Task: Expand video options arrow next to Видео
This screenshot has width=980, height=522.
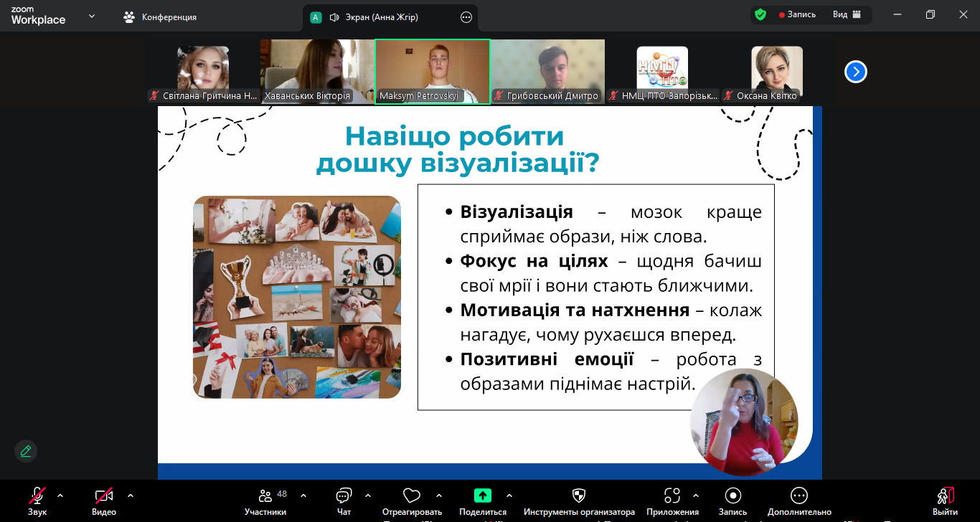Action: coord(131,495)
